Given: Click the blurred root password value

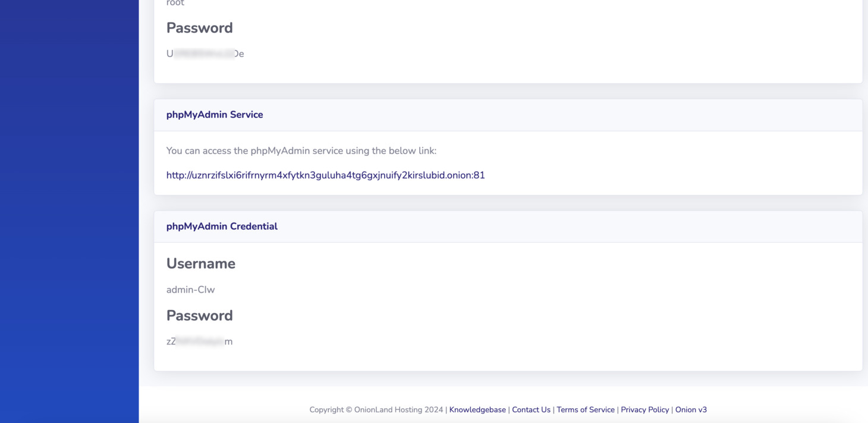Looking at the screenshot, I should pyautogui.click(x=205, y=54).
